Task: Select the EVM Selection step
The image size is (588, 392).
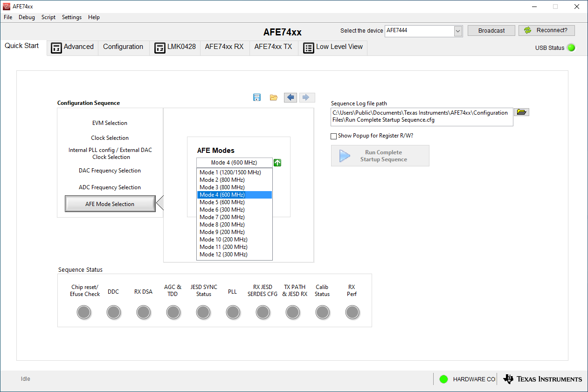Action: [110, 123]
